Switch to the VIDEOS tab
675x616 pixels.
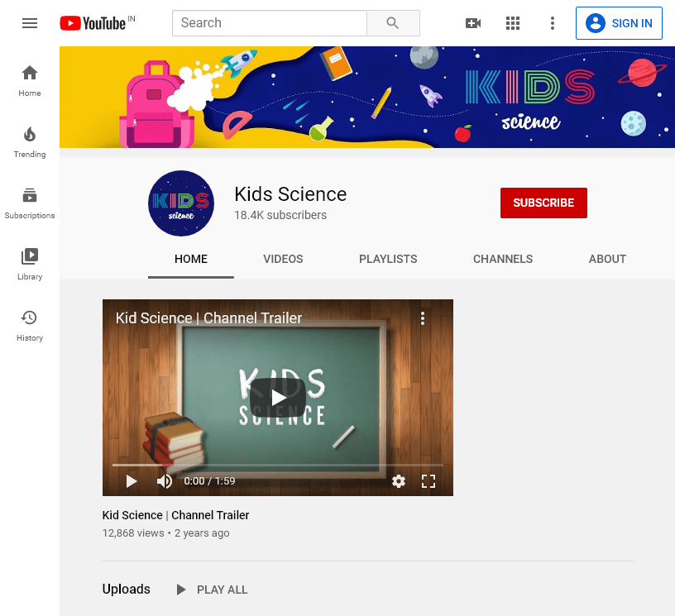(283, 259)
